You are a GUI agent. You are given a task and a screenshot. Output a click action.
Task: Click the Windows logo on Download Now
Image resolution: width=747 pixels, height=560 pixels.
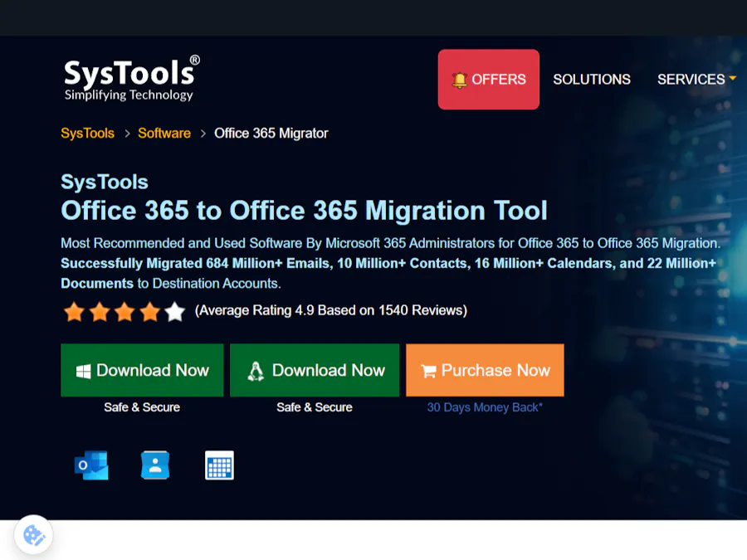point(83,370)
